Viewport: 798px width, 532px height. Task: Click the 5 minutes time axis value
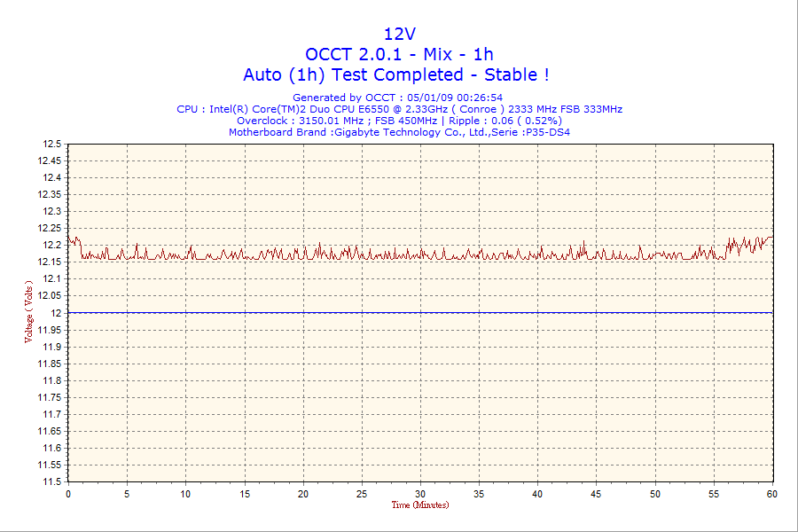[x=127, y=494]
